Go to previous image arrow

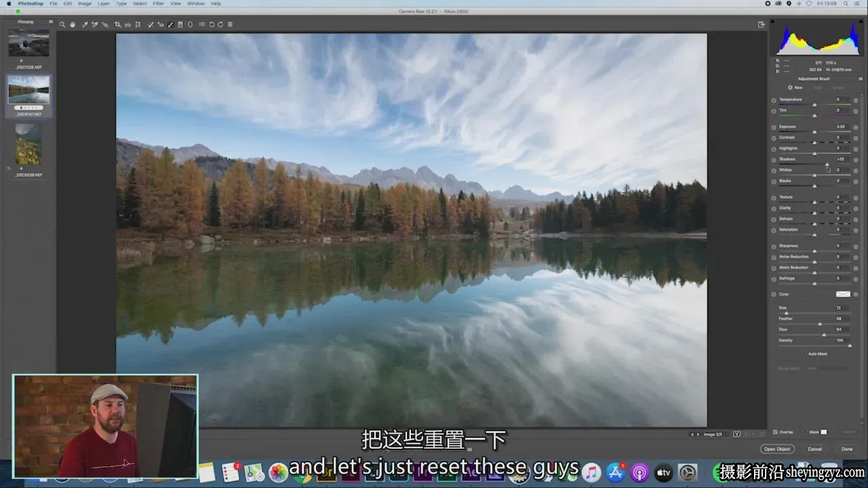[x=692, y=434]
